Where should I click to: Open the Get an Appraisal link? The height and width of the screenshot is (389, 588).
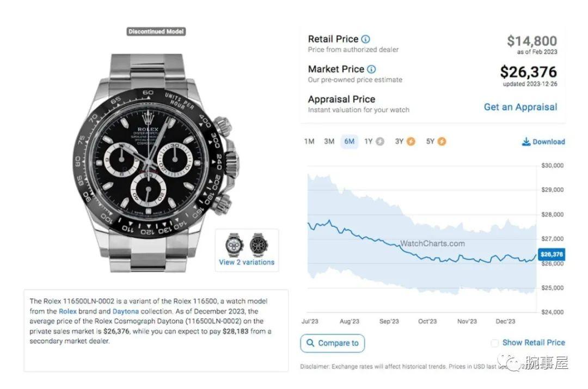520,107
